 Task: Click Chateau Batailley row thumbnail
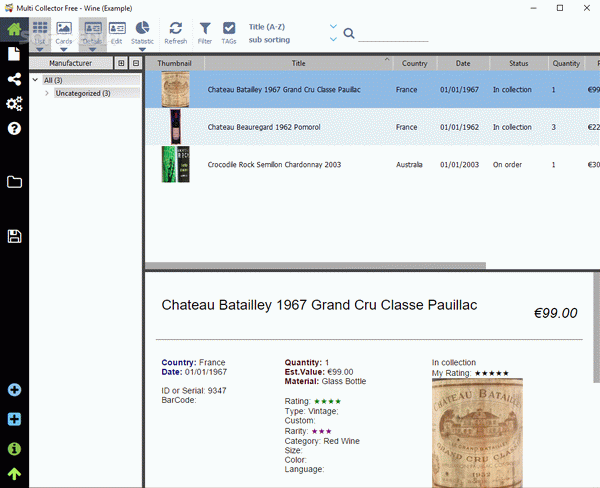[176, 90]
